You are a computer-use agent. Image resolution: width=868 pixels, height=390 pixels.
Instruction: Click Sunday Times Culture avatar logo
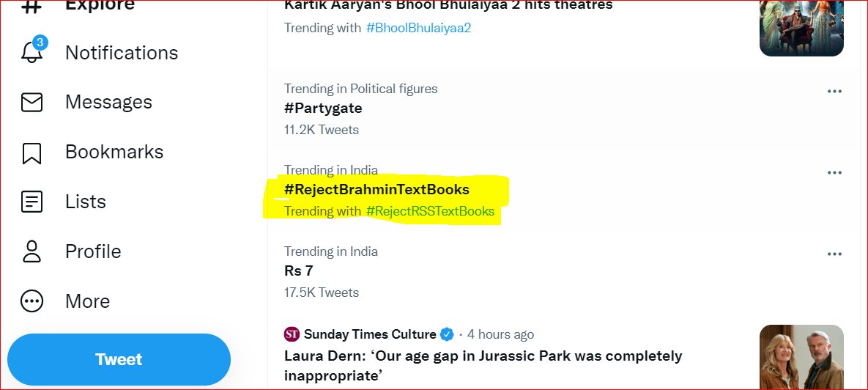(292, 334)
